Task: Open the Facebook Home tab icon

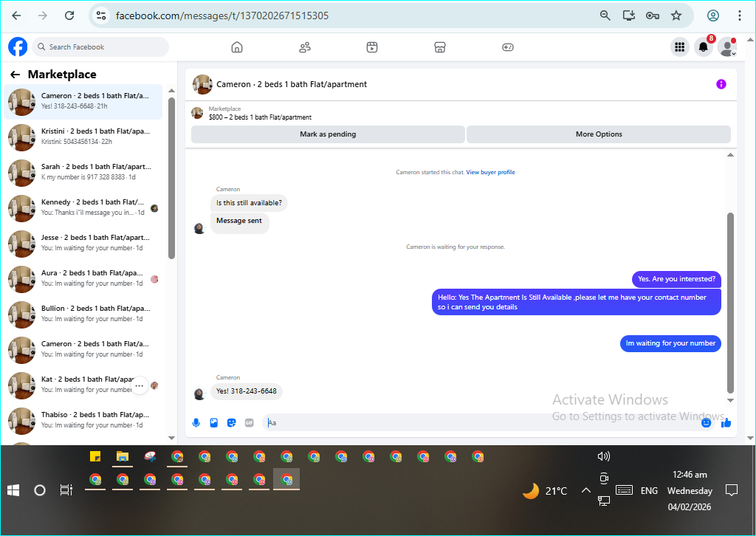Action: tap(237, 47)
